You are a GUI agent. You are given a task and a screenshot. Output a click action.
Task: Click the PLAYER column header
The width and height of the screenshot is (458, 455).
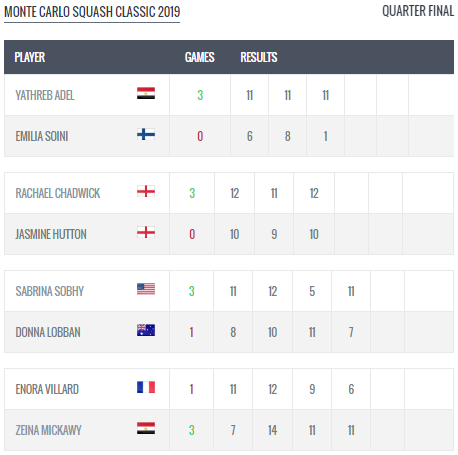coord(30,57)
